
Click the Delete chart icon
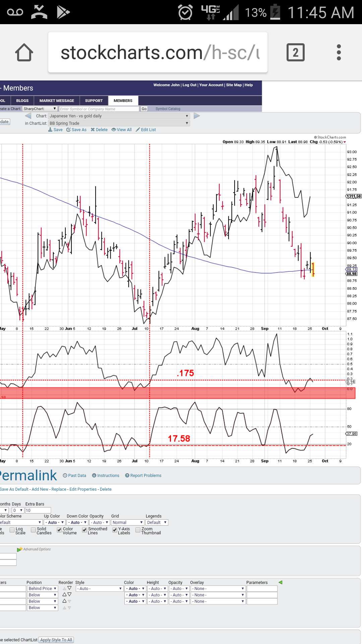99,130
